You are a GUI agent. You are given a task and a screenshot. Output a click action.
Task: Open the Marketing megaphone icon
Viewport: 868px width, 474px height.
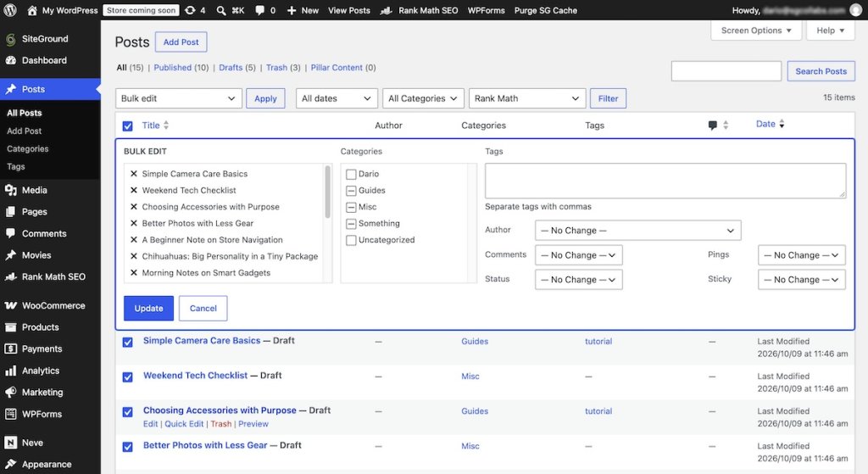pyautogui.click(x=10, y=392)
